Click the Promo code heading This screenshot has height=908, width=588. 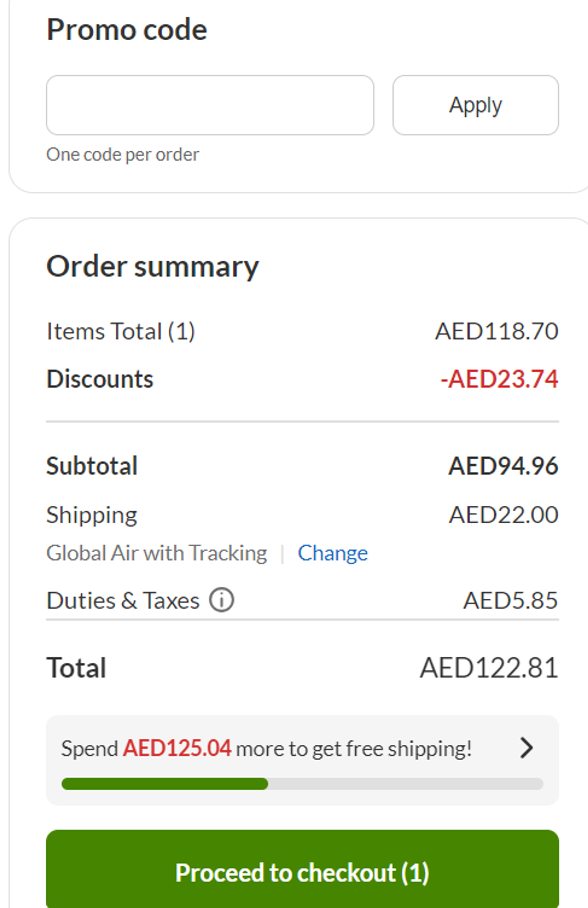pyautogui.click(x=127, y=30)
